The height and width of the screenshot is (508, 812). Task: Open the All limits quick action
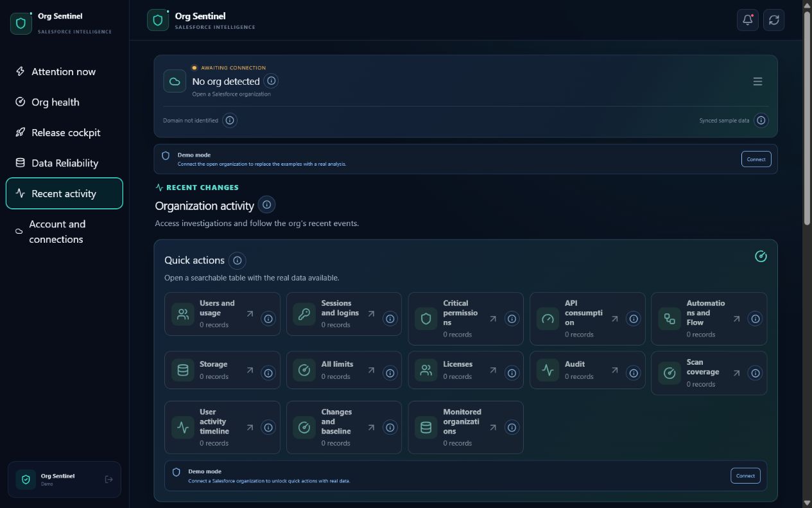(x=343, y=370)
